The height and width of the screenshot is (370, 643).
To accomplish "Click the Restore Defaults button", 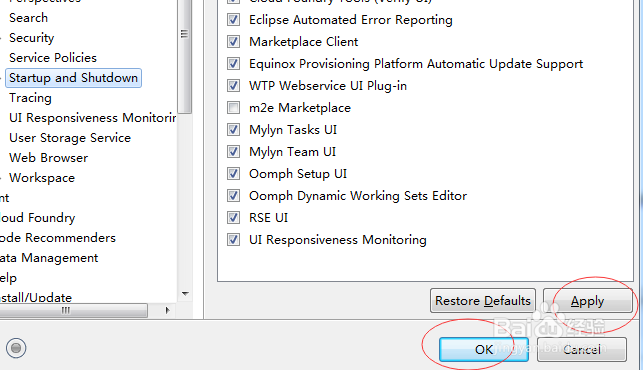I will click(483, 301).
